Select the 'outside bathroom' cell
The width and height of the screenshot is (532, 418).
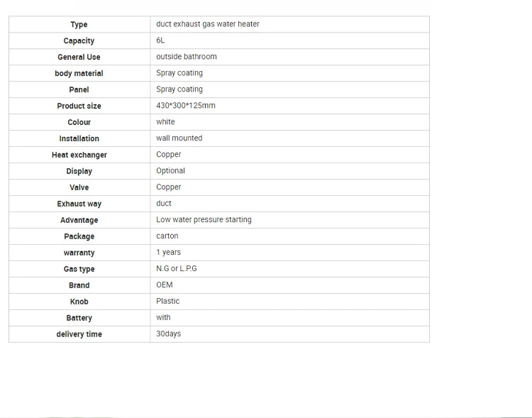click(x=187, y=57)
